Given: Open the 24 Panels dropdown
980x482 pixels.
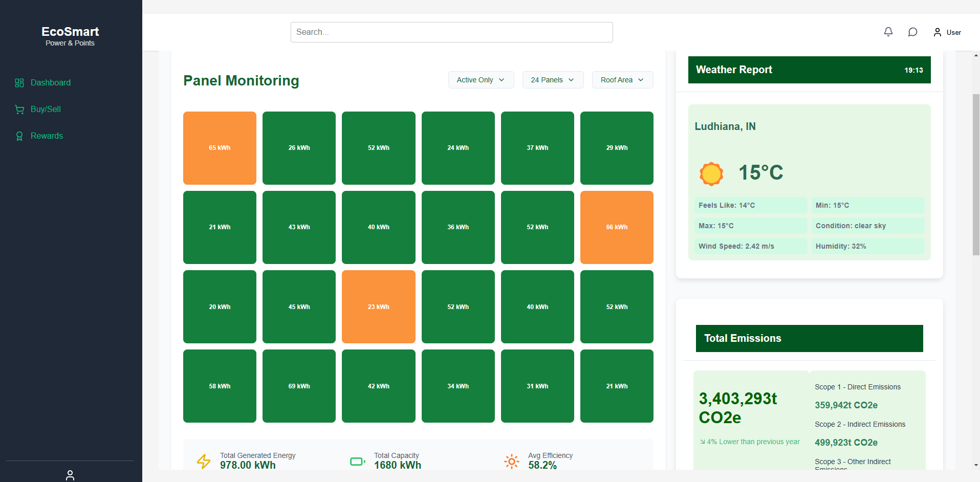Looking at the screenshot, I should (x=553, y=80).
